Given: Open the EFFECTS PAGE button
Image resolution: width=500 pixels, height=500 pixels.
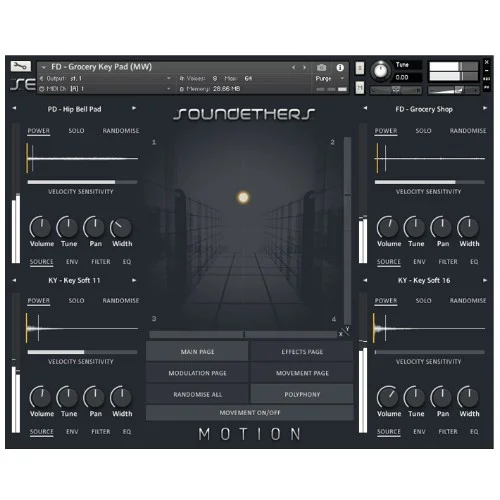Looking at the screenshot, I should coord(302,352).
